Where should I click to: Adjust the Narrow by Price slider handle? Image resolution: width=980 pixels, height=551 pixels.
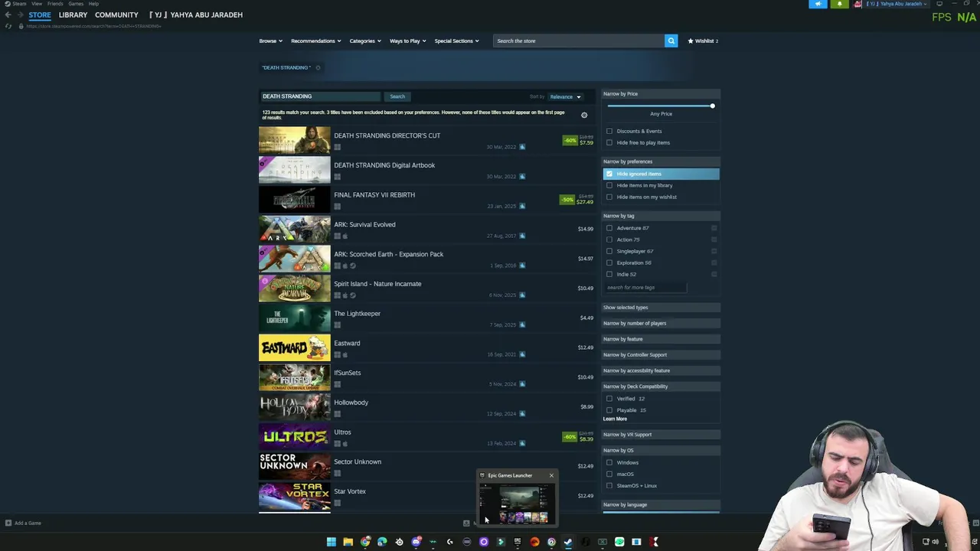[712, 106]
